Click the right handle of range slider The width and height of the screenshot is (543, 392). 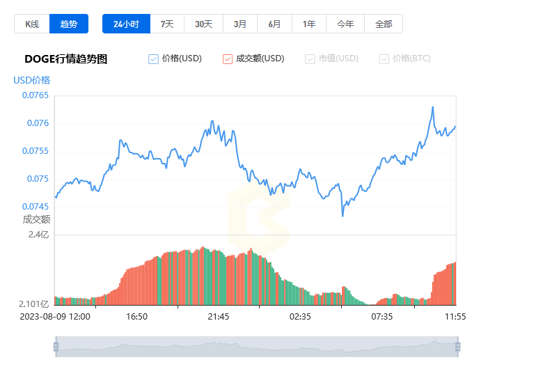point(458,346)
